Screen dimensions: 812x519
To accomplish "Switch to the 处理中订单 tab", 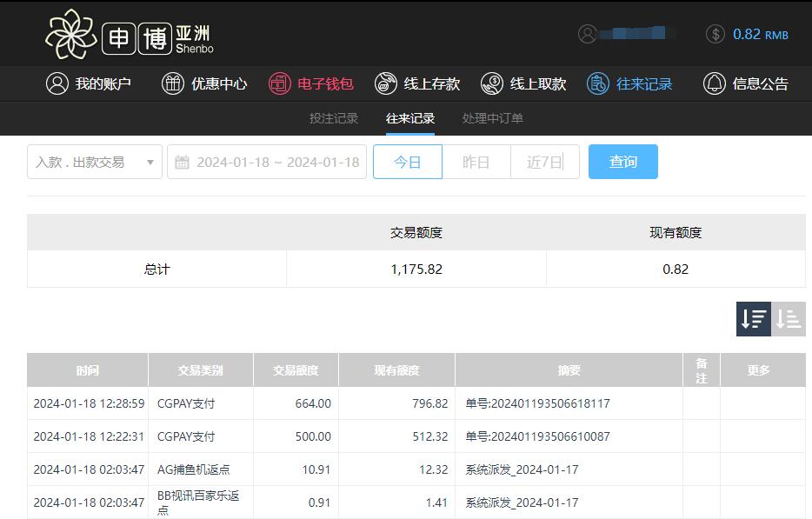I will coord(493,118).
